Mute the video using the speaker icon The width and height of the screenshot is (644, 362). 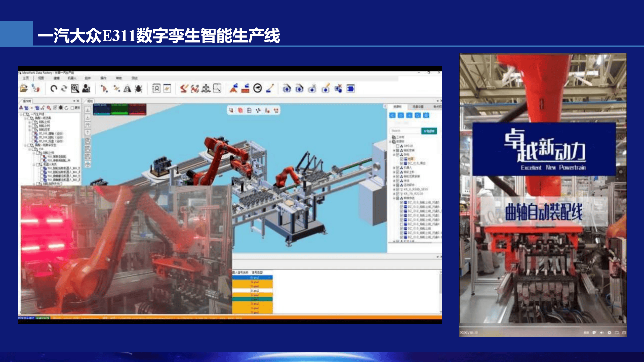602,333
